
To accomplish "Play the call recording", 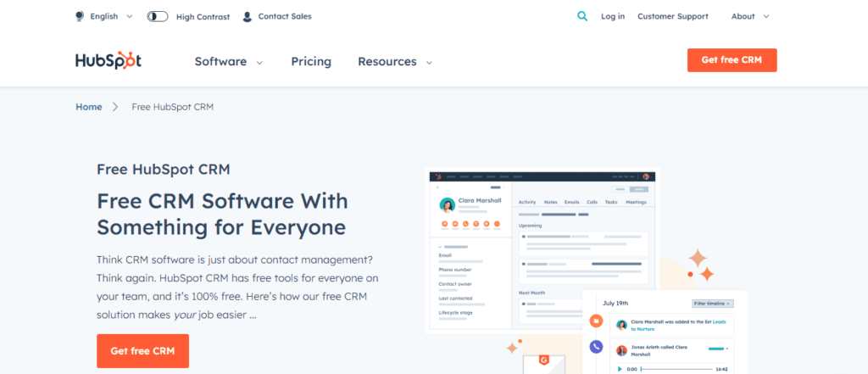I will 620,369.
